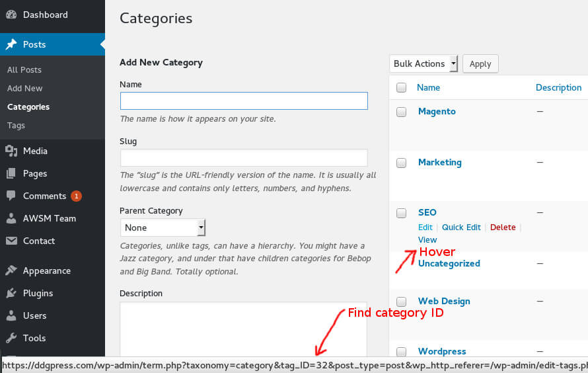
Task: Open Tags submenu item
Action: click(16, 126)
